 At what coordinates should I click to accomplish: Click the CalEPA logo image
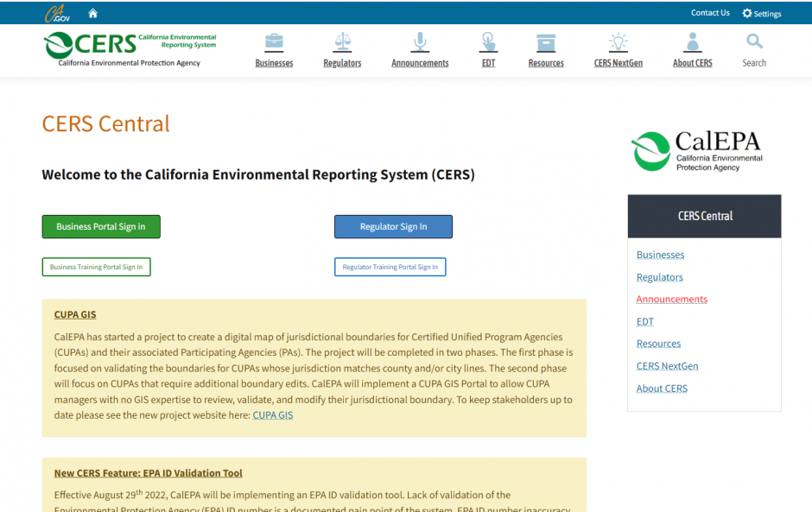697,151
